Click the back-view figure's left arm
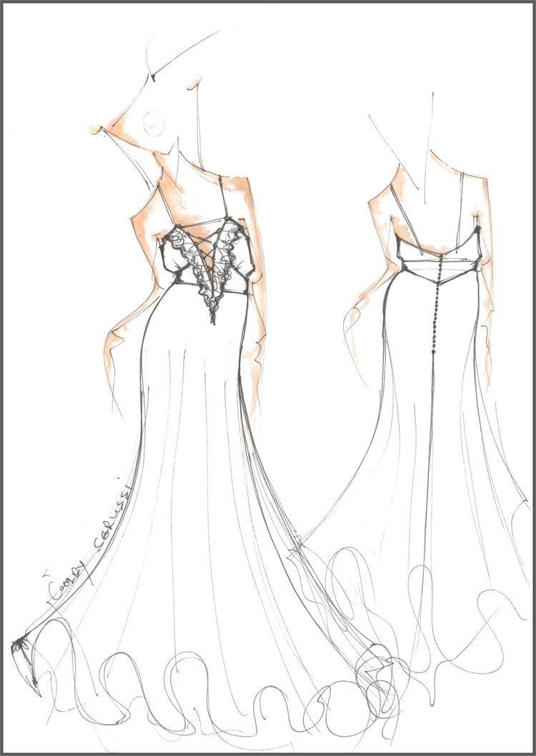 click(372, 286)
